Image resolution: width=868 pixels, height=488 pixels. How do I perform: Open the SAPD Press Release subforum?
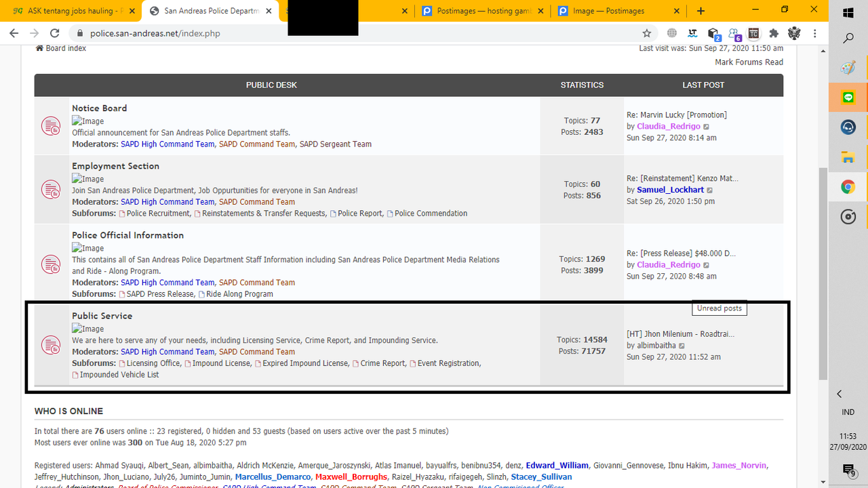point(159,294)
